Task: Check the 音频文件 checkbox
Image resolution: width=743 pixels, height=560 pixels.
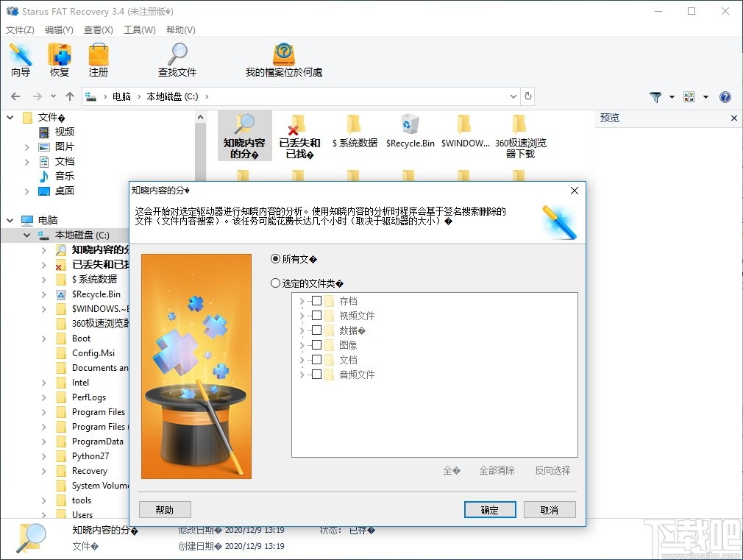Action: pyautogui.click(x=316, y=374)
